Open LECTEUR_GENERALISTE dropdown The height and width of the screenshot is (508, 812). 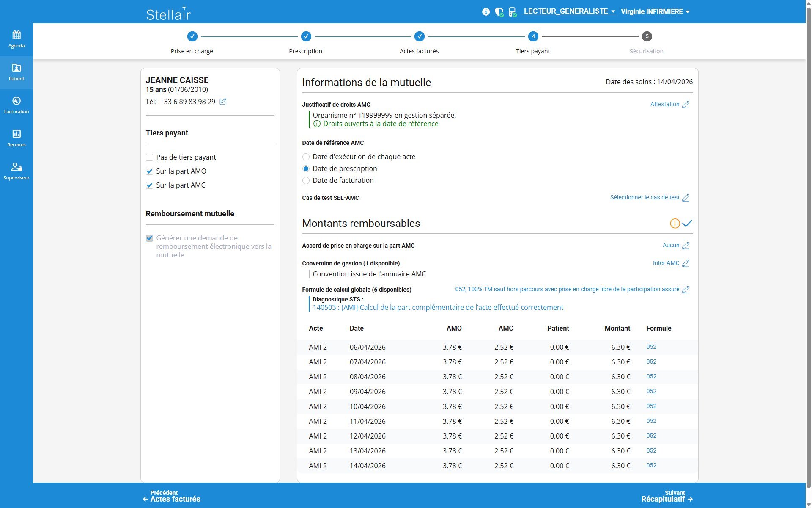[569, 11]
